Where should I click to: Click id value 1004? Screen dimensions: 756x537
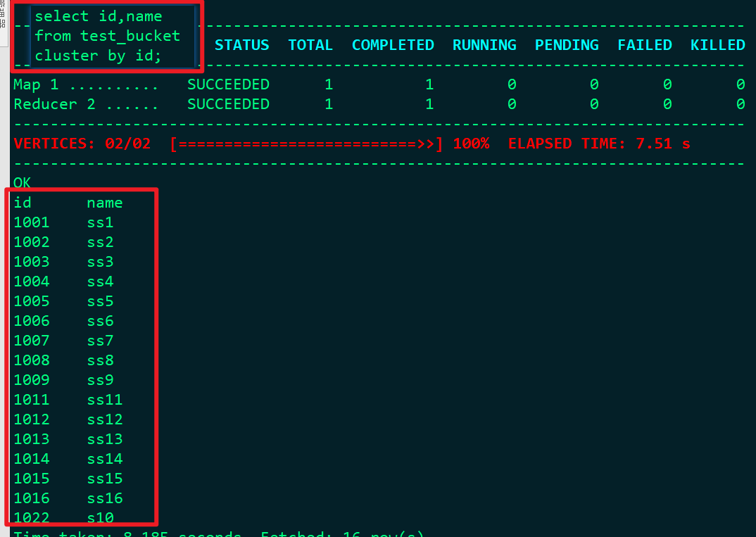(32, 282)
